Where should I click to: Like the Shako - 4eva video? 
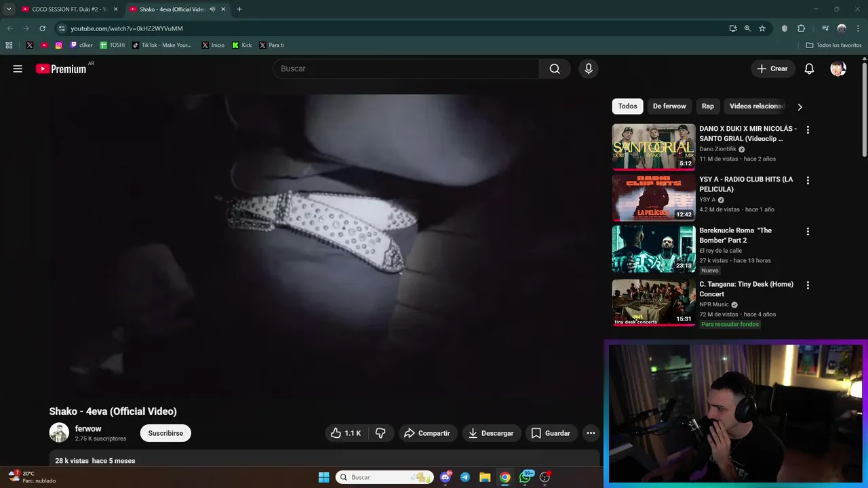pos(346,433)
